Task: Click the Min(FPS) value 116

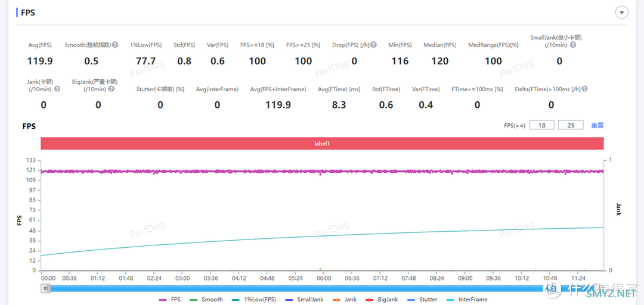Action: 400,61
